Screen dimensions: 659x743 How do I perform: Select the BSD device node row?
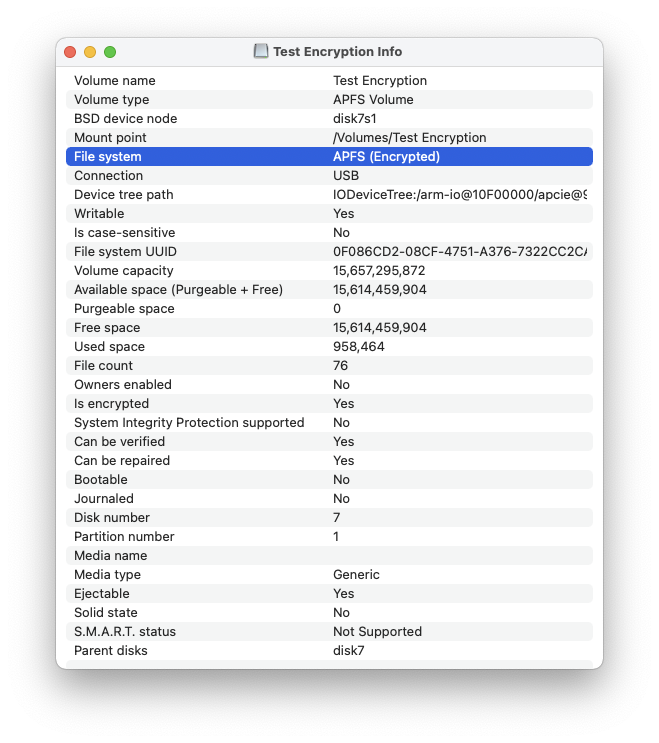(329, 119)
